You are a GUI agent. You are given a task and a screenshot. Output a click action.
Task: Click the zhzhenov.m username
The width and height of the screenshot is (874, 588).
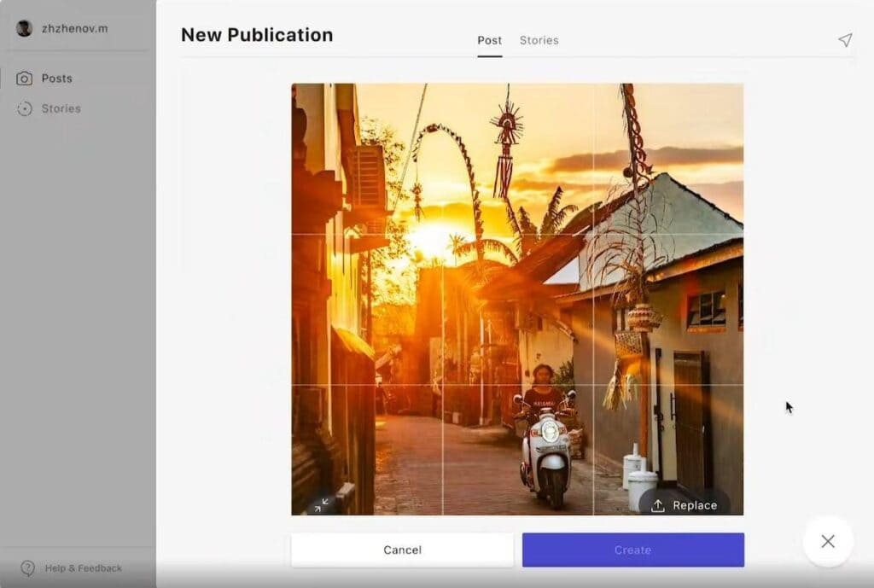(x=75, y=28)
